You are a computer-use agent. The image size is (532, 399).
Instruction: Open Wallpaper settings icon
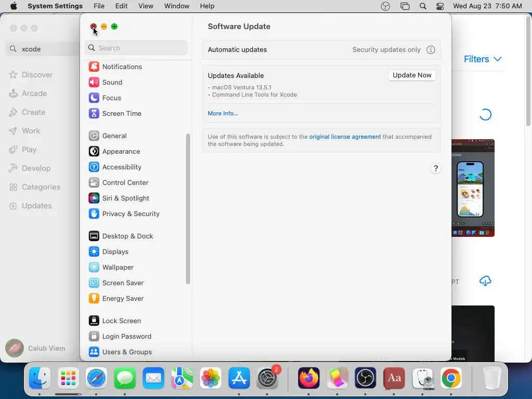click(94, 268)
